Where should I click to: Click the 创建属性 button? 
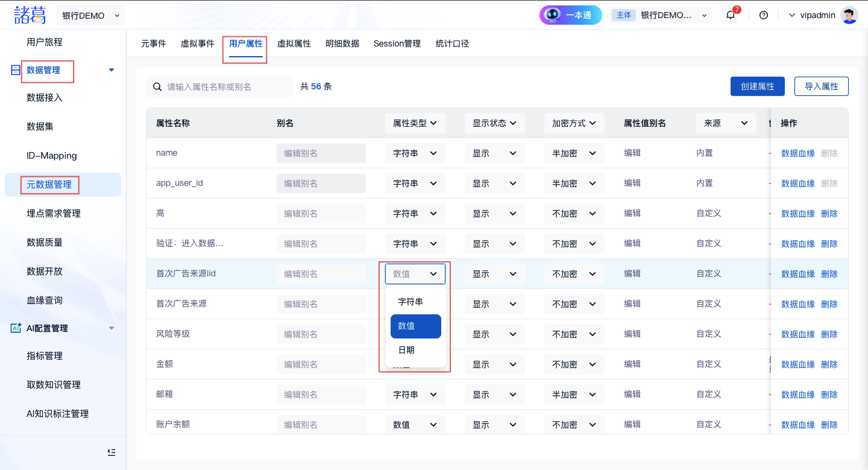(757, 86)
